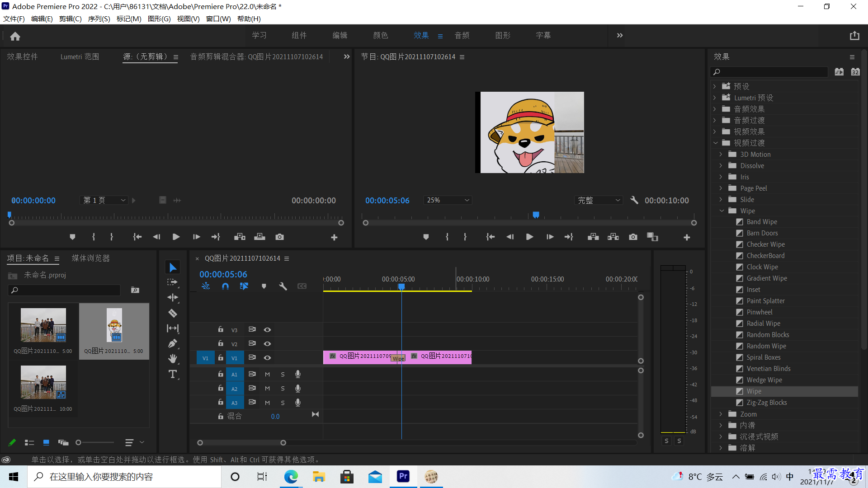Select the Razor tool
Screen dimensions: 868x488
pyautogui.click(x=173, y=313)
